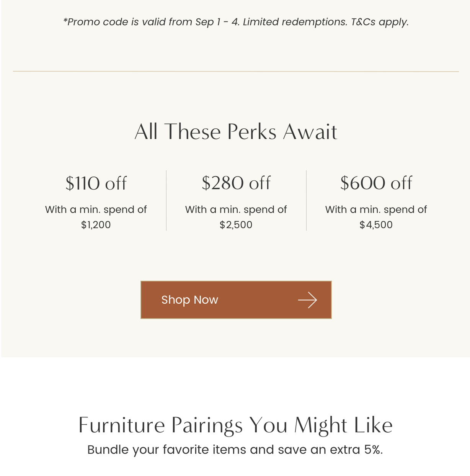The width and height of the screenshot is (470, 476).
Task: Select the $600 off perk heading
Action: coord(376,183)
